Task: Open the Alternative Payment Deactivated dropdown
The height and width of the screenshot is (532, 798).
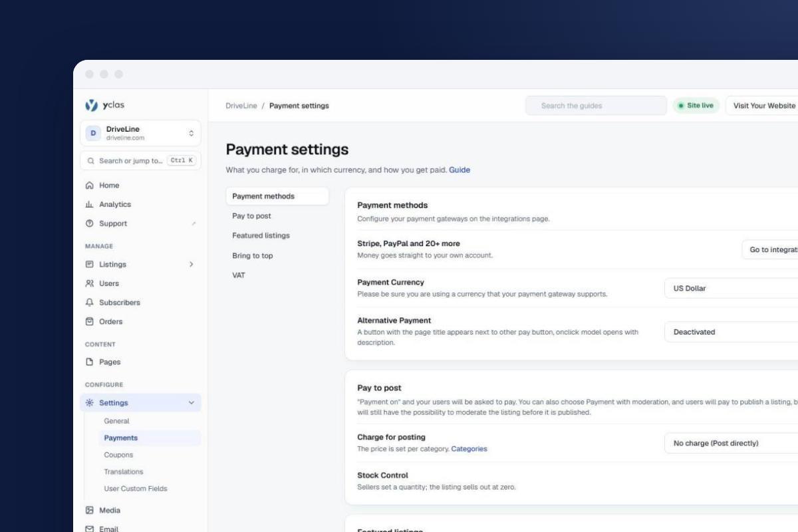Action: pyautogui.click(x=731, y=332)
